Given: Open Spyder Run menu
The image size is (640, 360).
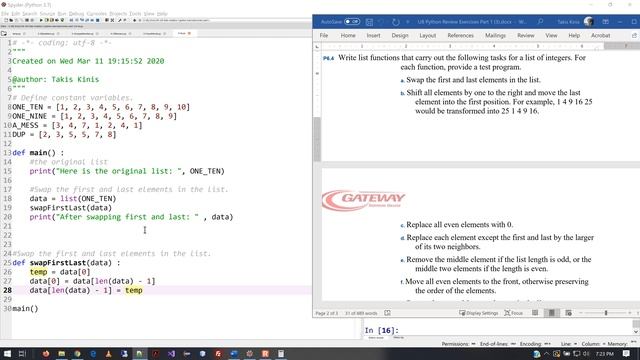Looking at the screenshot, I should point(62,13).
